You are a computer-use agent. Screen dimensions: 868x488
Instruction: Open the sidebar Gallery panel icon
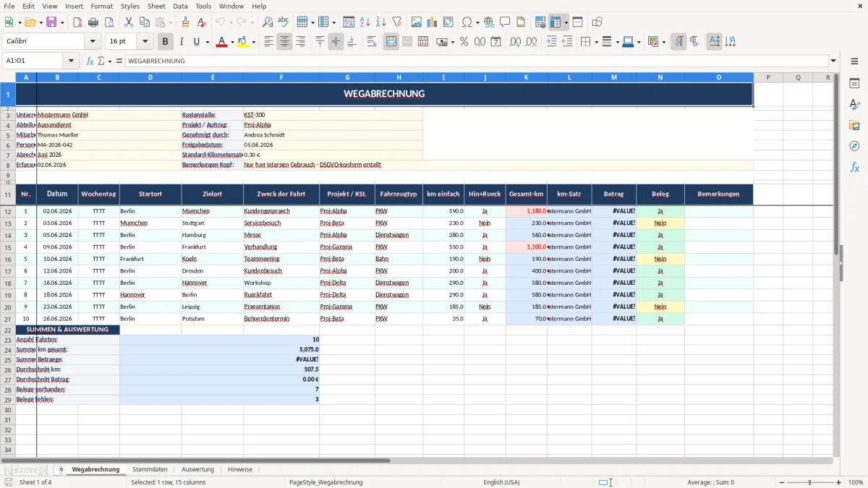pyautogui.click(x=854, y=125)
